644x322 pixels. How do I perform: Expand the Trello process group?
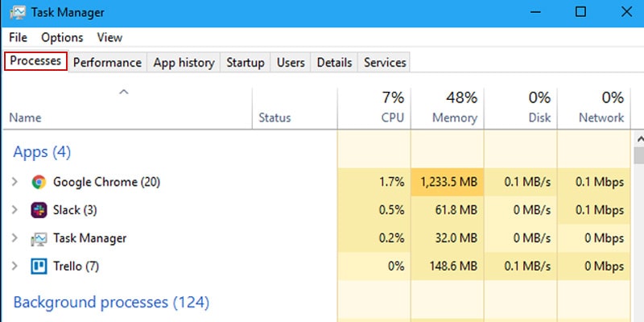14,266
